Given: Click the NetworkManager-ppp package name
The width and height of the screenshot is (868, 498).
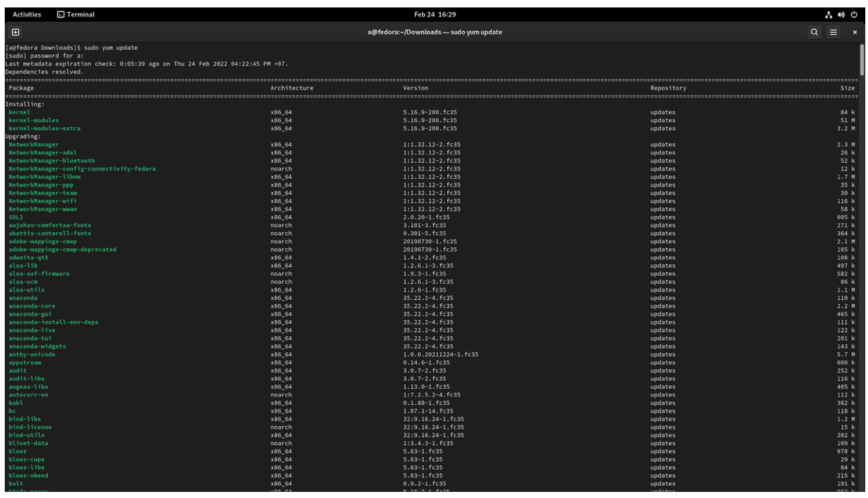Looking at the screenshot, I should (41, 185).
